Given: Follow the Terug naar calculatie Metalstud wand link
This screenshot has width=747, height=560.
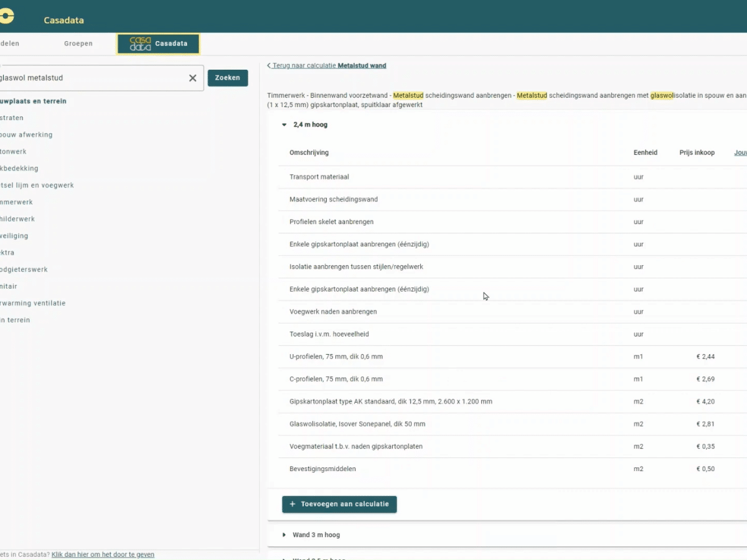Looking at the screenshot, I should 329,65.
